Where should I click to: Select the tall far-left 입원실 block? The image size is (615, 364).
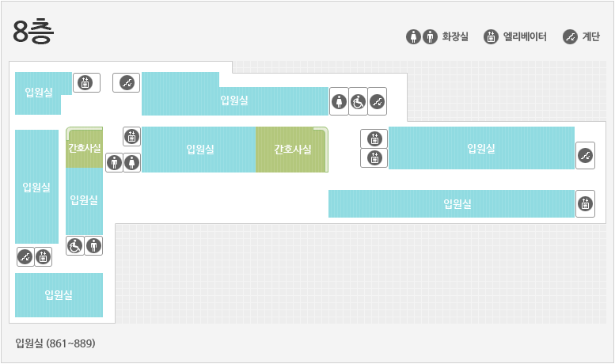pyautogui.click(x=37, y=187)
